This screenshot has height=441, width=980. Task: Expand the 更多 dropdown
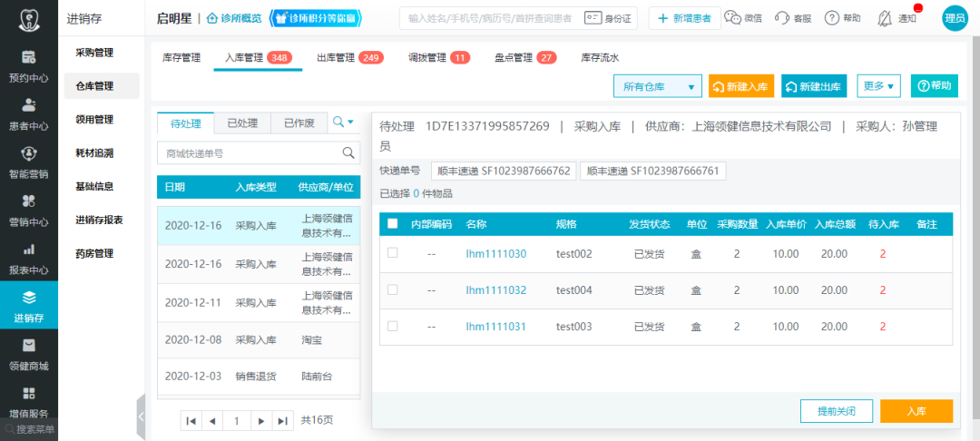878,86
